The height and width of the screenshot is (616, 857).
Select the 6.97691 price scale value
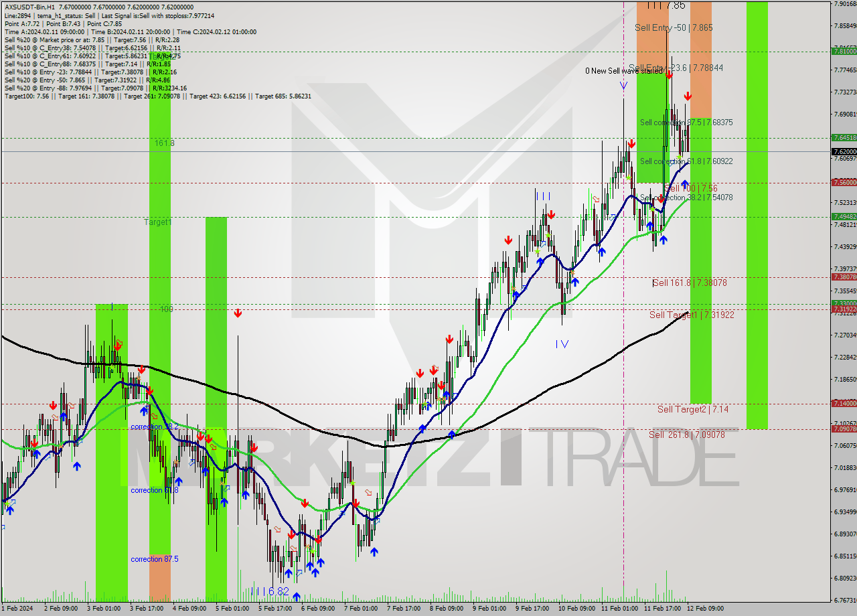point(845,489)
